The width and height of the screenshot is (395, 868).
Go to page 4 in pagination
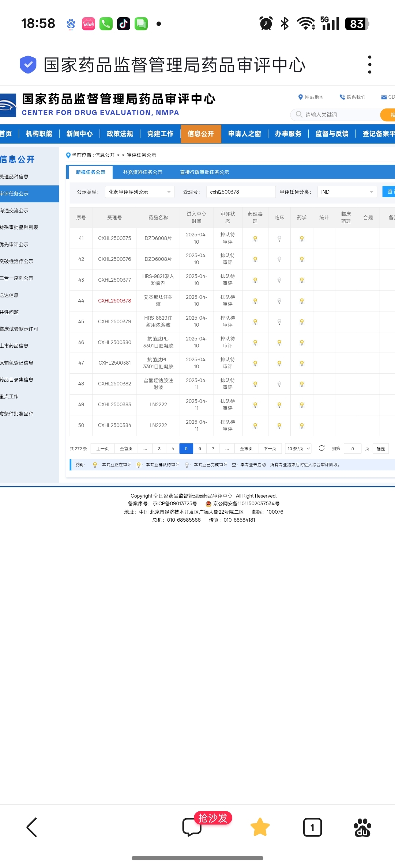173,449
